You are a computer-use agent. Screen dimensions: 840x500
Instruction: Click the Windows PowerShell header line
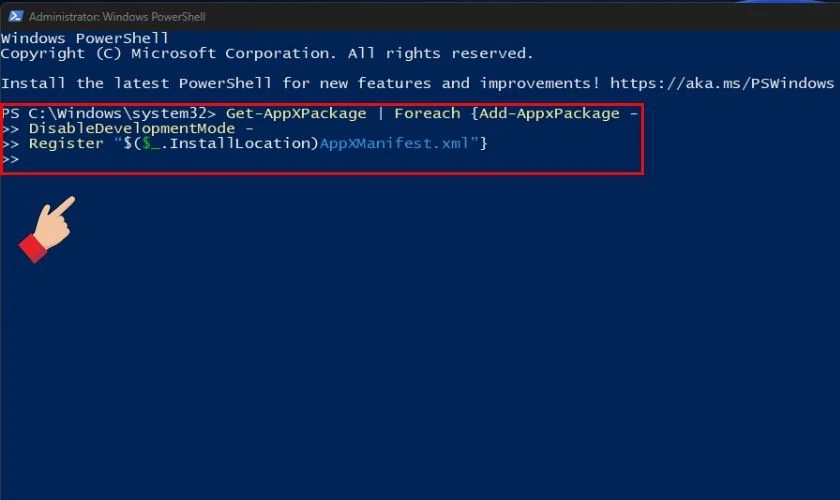[85, 39]
